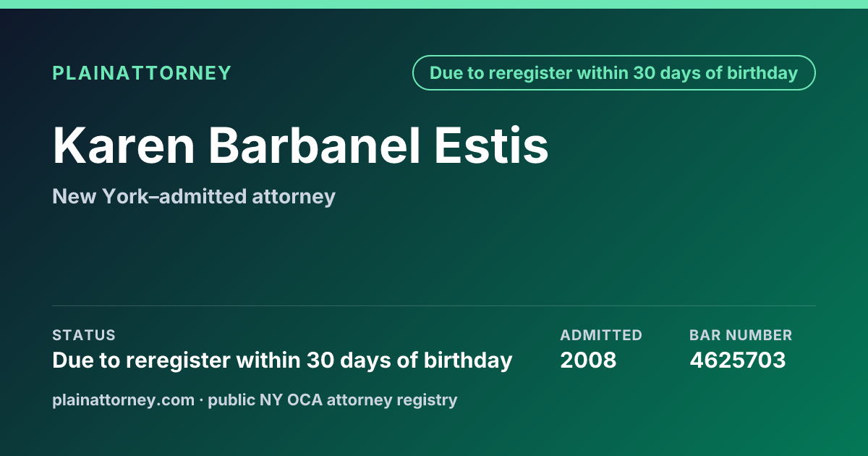Click the bold status value under STATUS

(x=282, y=360)
